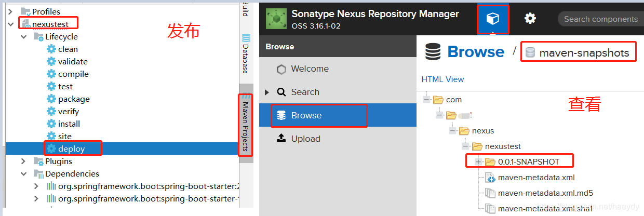Click the gear icon beside deploy
This screenshot has width=644, height=216.
[x=51, y=148]
